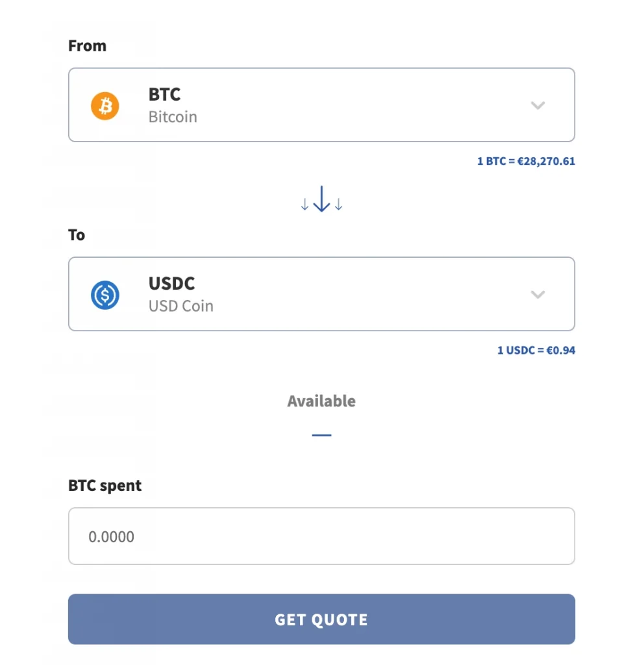Click the orange Bitcoin logo icon
This screenshot has height=665, width=644.
pos(105,105)
